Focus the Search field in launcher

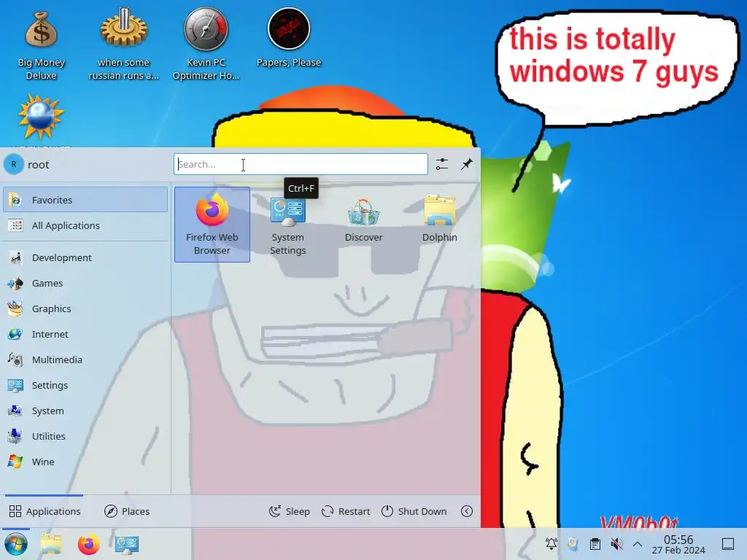301,164
